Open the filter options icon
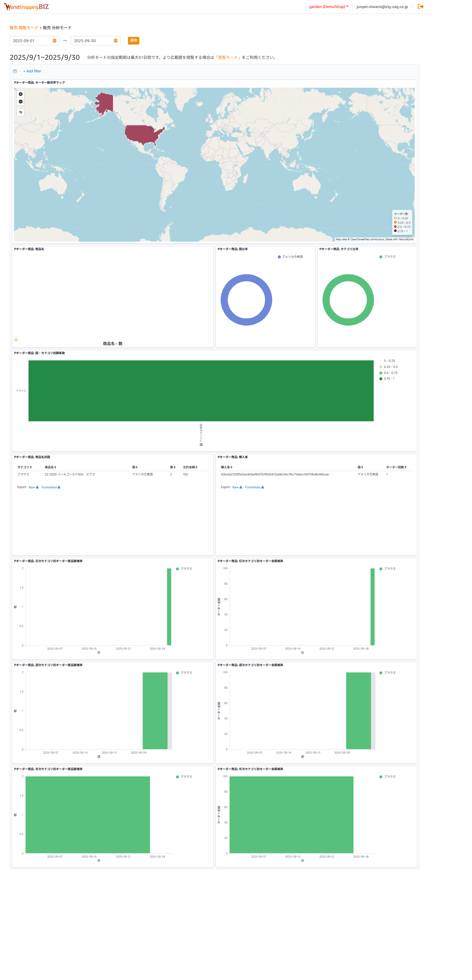Viewport: 472px width, 980px height. pyautogui.click(x=15, y=71)
